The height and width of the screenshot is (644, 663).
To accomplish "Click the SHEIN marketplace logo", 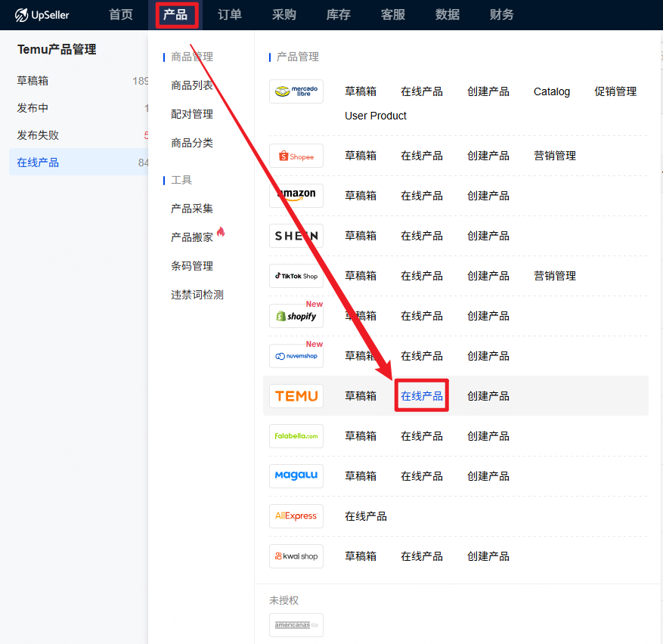I will (296, 236).
